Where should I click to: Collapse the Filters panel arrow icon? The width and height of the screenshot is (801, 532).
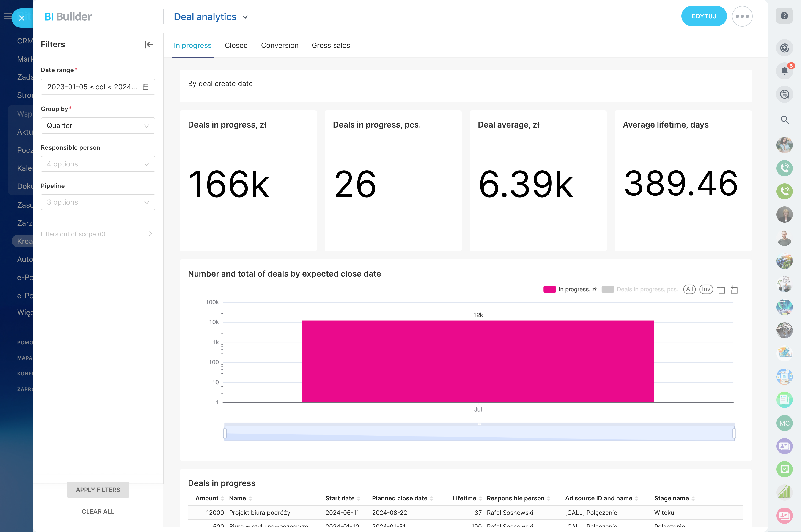coord(149,44)
